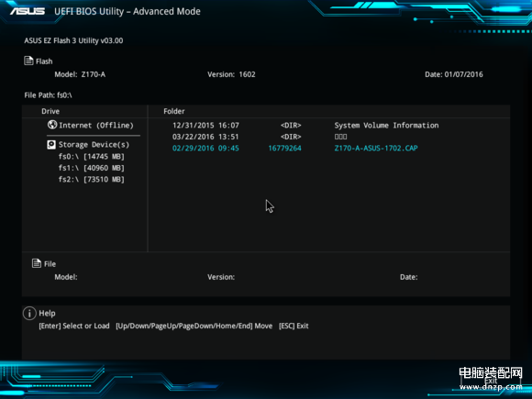Click the Storage Device(s) disk icon
Image resolution: width=532 pixels, height=399 pixels.
(x=51, y=145)
